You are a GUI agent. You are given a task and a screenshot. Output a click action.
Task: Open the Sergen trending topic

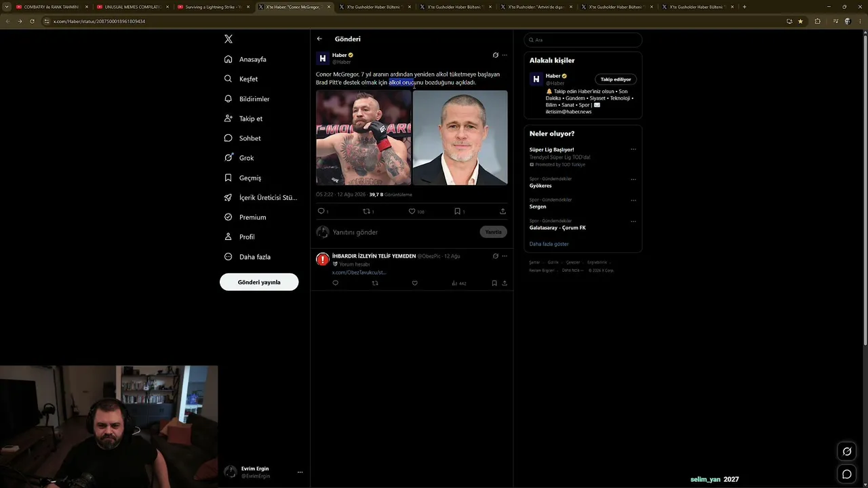point(538,207)
